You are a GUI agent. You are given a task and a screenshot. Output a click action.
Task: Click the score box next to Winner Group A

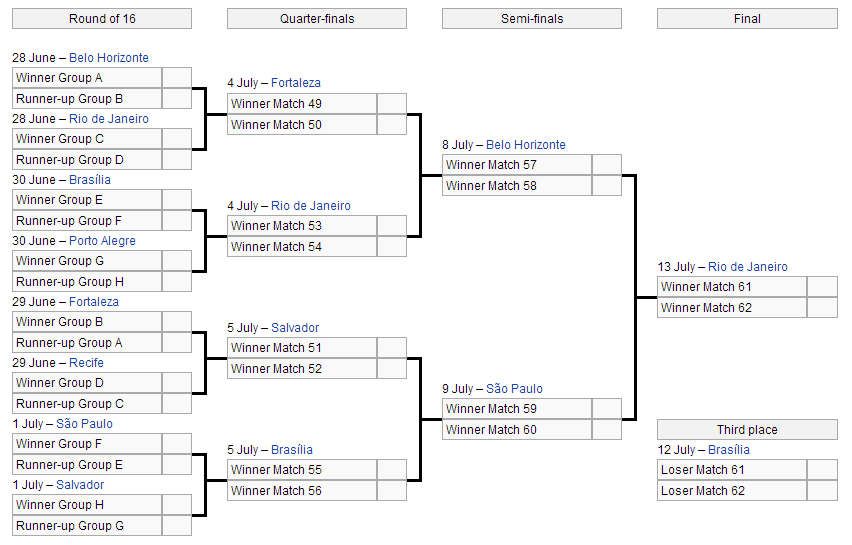point(176,78)
